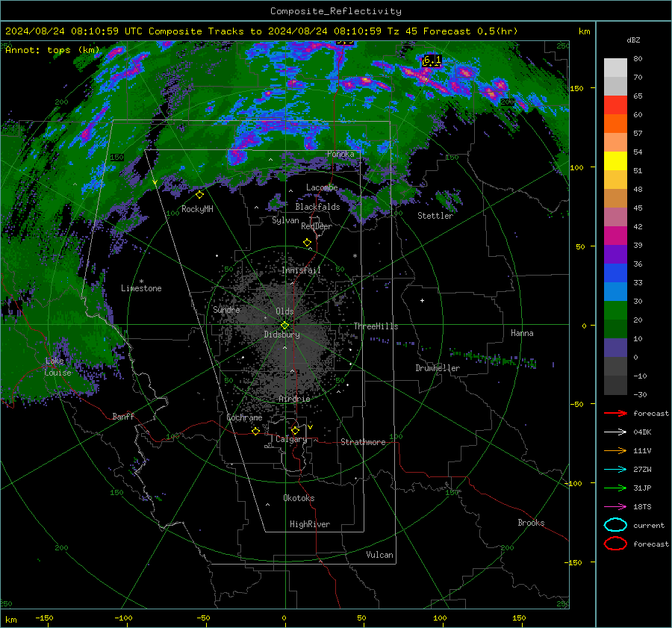The image size is (672, 628).
Task: Click the 150 tick on bottom axis
Action: click(519, 618)
